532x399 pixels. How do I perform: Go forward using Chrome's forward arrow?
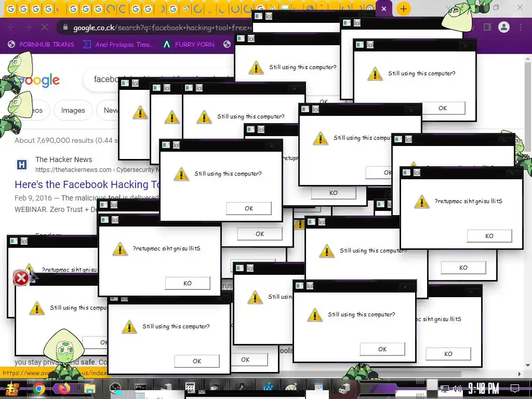(x=28, y=27)
